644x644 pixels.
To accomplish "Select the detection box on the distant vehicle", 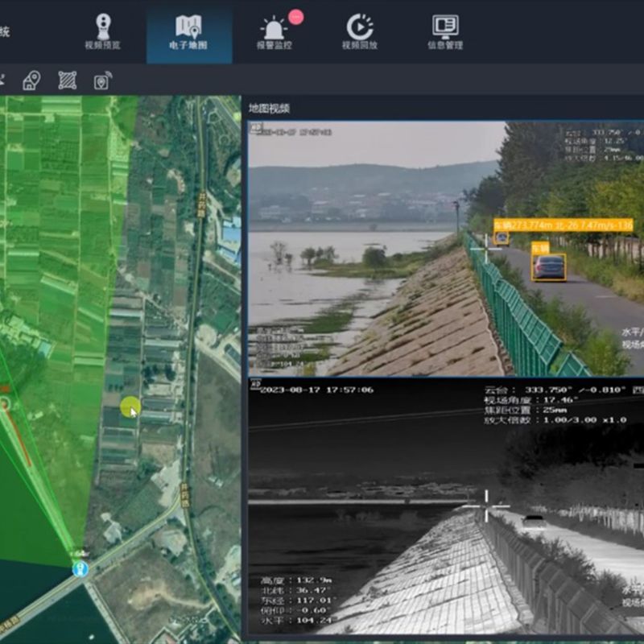I will click(502, 237).
